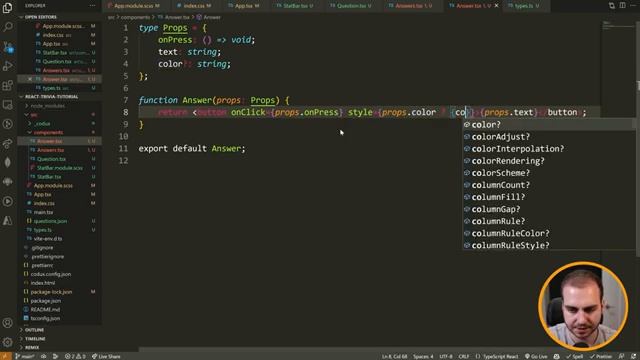The height and width of the screenshot is (360, 640).
Task: Open the Run and Debug view
Action: click(7, 66)
